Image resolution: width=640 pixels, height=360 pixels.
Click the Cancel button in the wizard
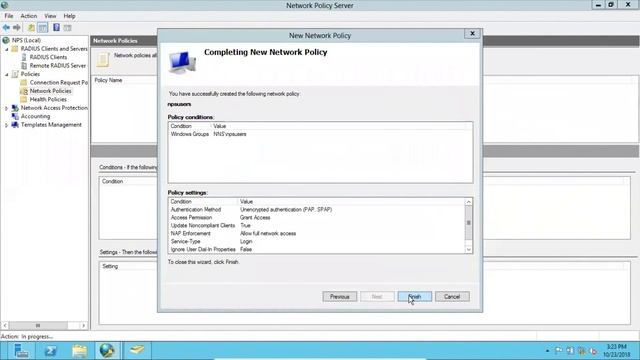pyautogui.click(x=452, y=297)
